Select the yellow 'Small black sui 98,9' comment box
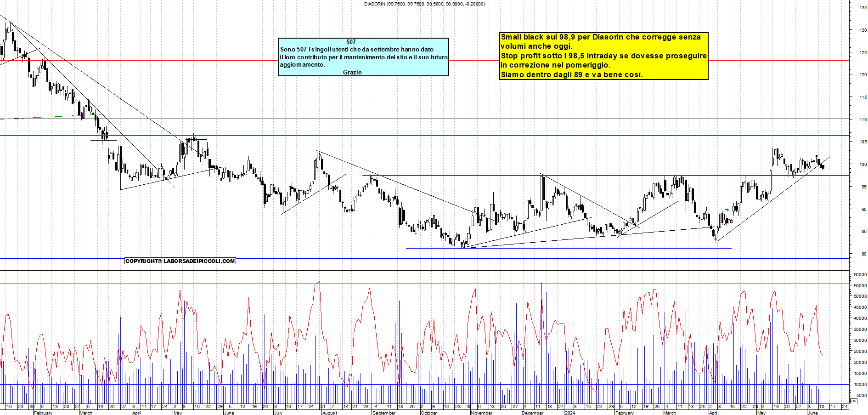This screenshot has height=415, width=868. 604,56
